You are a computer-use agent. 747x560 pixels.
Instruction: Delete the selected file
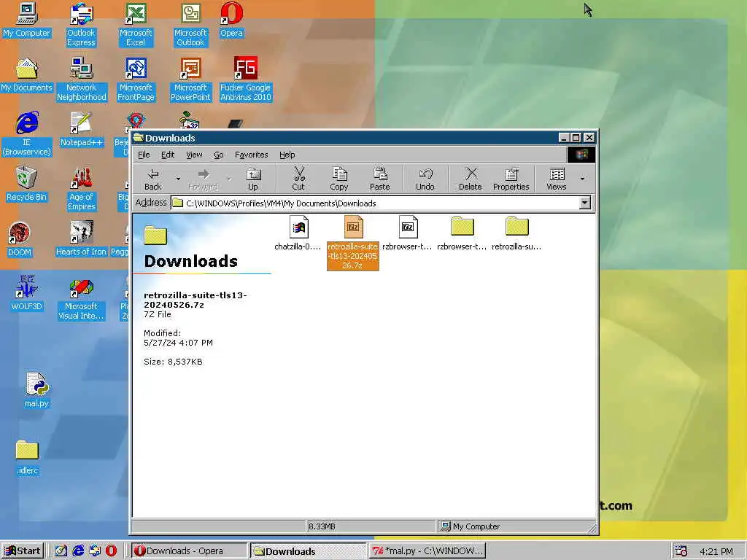pyautogui.click(x=471, y=179)
